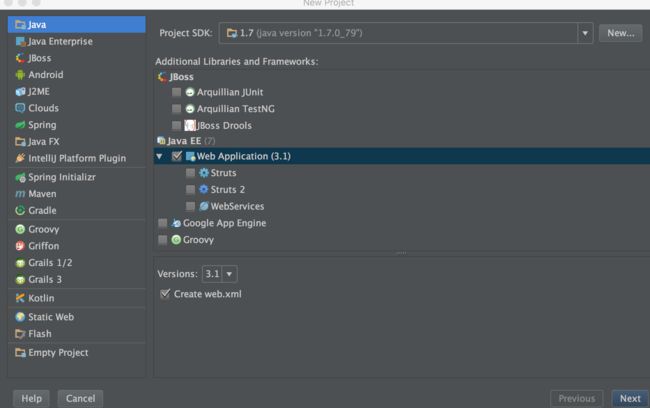Enable the Arquillian JUnit checkbox
The height and width of the screenshot is (408, 650).
tap(177, 92)
